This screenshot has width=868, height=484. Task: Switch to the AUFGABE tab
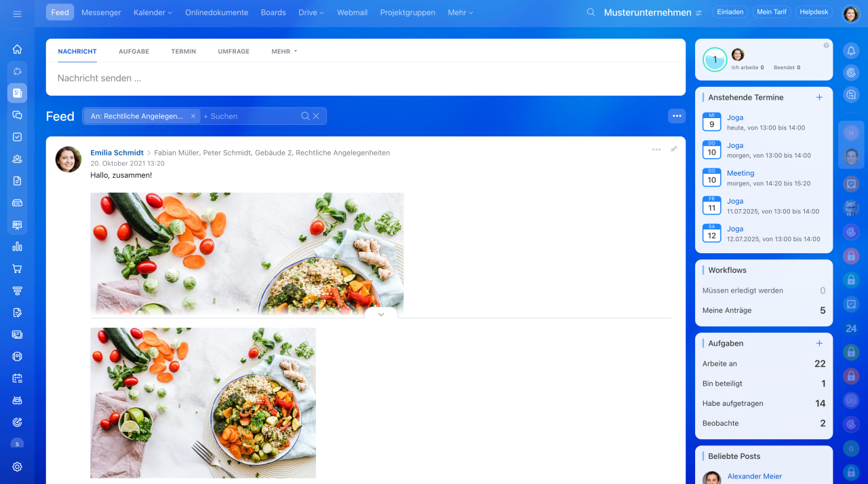tap(134, 52)
